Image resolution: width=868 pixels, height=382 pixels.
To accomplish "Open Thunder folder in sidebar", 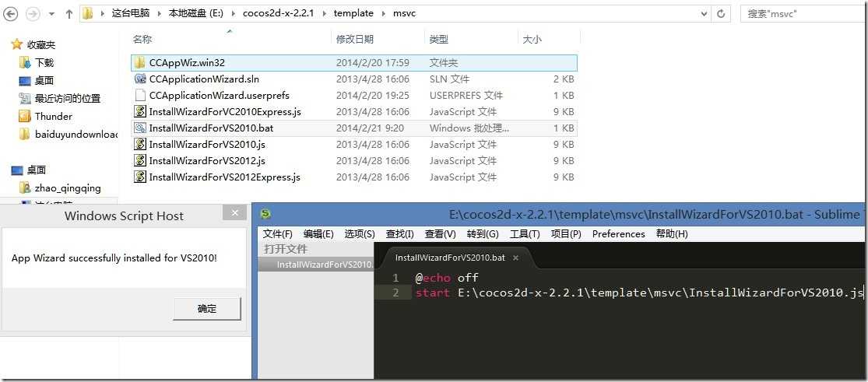I will [x=53, y=116].
